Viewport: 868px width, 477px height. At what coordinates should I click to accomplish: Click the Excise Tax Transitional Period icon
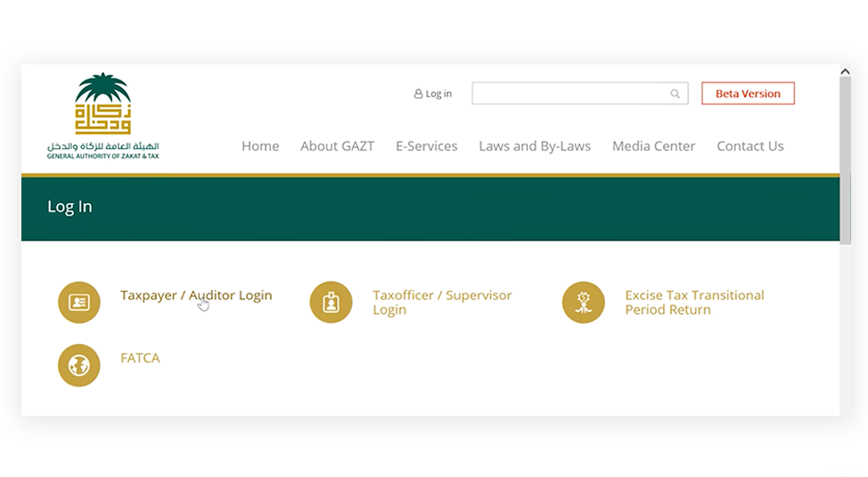pyautogui.click(x=584, y=302)
